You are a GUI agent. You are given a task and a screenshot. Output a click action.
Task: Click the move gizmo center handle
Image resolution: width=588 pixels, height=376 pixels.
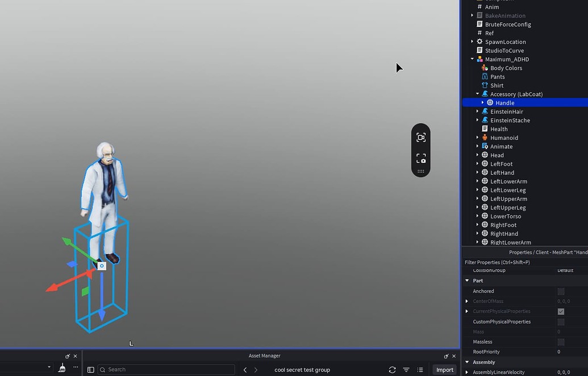(102, 266)
